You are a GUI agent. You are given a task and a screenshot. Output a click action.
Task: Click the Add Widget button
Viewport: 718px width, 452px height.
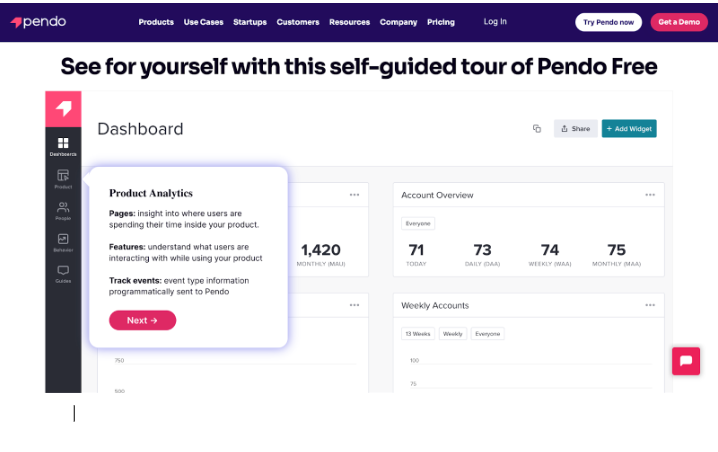(x=629, y=129)
